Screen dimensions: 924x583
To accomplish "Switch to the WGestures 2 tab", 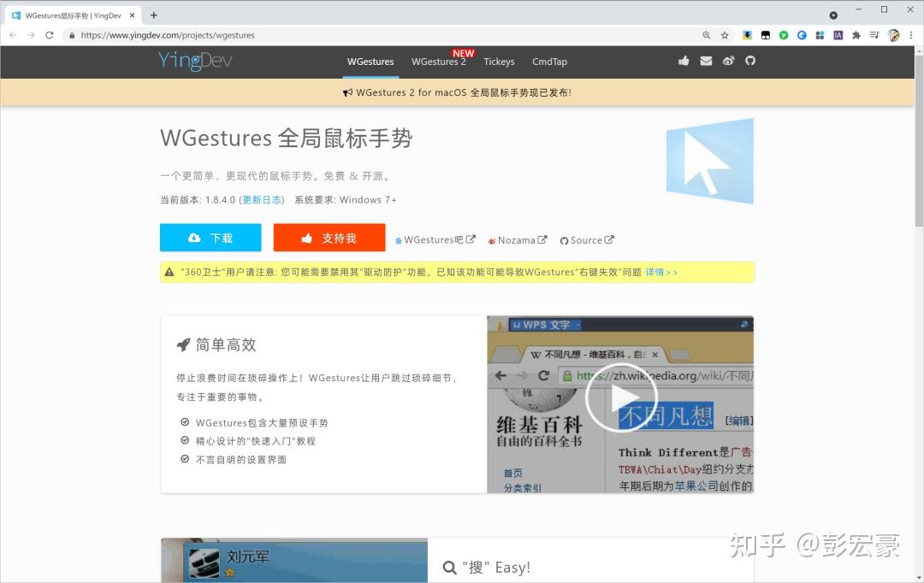I will [439, 61].
